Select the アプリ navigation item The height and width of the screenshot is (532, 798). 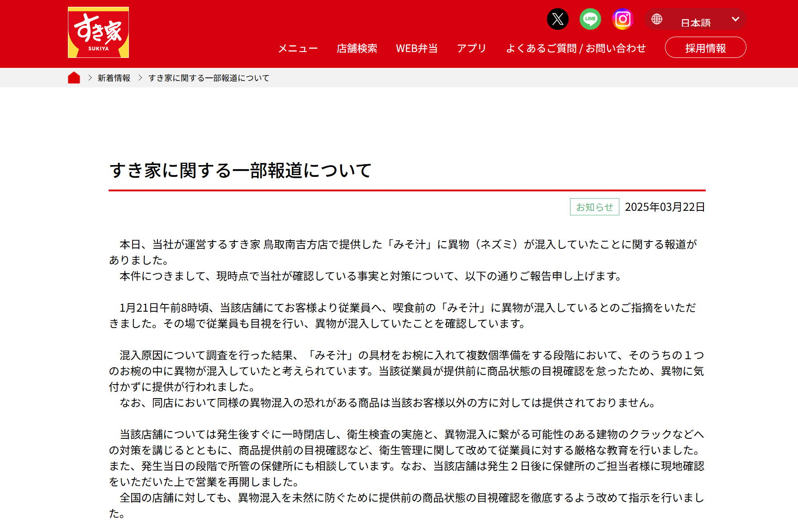(x=472, y=48)
